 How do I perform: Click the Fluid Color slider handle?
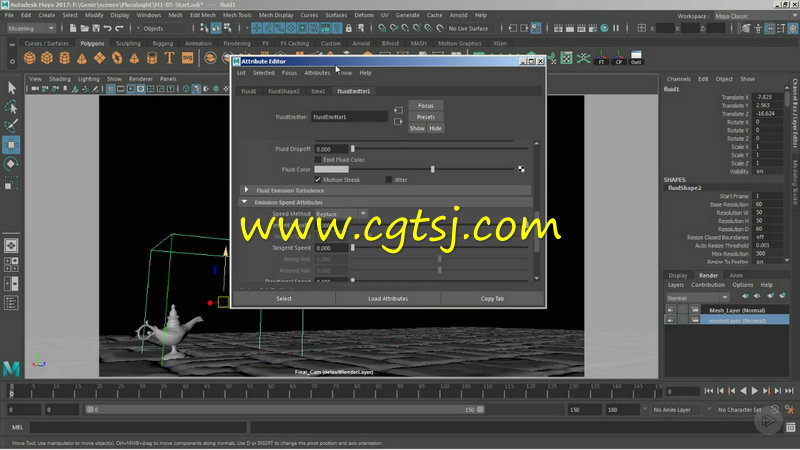pyautogui.click(x=433, y=169)
